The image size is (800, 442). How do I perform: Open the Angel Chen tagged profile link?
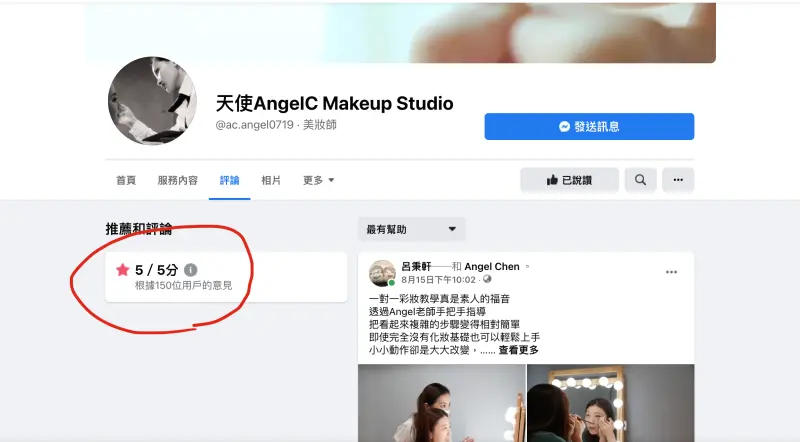tap(492, 266)
